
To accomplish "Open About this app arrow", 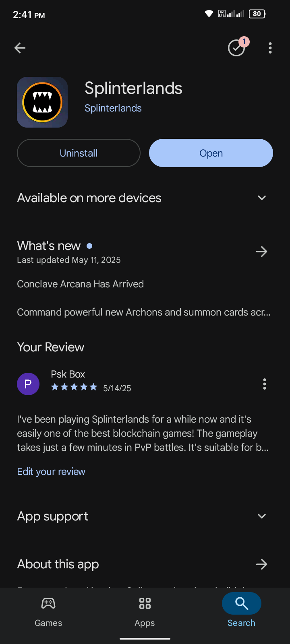I will click(x=262, y=564).
